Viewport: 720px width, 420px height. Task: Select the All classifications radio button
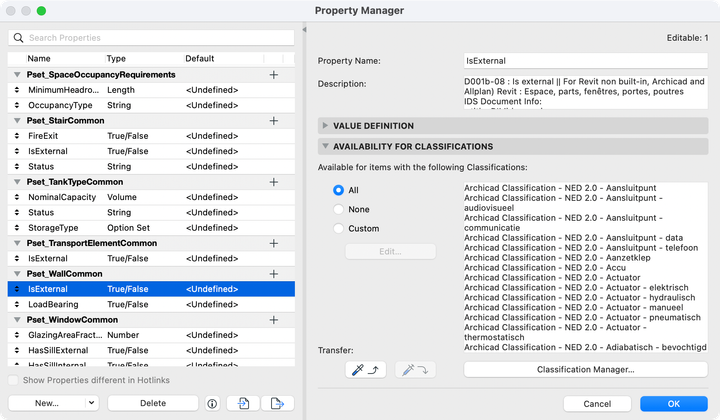339,189
